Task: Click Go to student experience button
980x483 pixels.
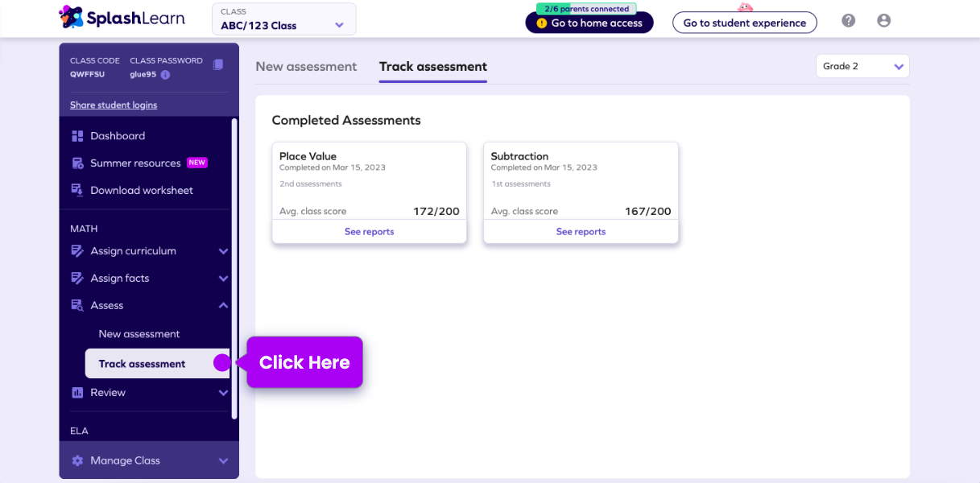Action: (x=744, y=23)
